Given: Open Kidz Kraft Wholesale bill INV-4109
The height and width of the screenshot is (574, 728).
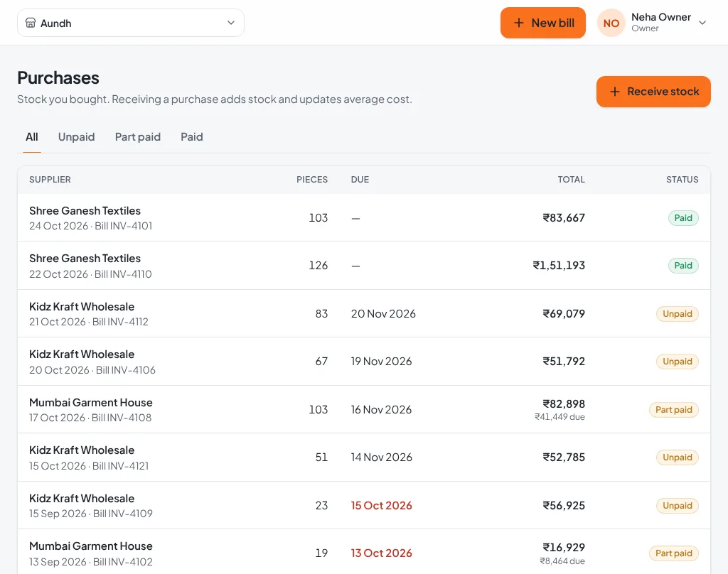Looking at the screenshot, I should 364,505.
